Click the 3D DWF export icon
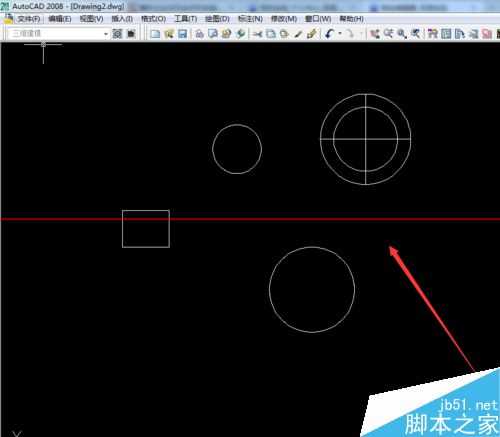Image resolution: width=500 pixels, height=437 pixels. pos(240,34)
